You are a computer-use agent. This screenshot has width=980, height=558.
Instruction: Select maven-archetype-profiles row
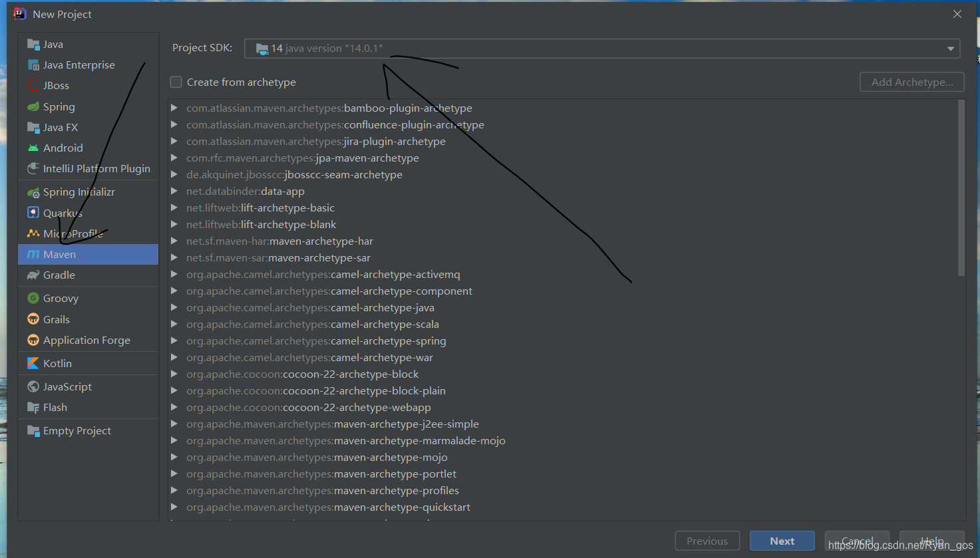pyautogui.click(x=563, y=490)
